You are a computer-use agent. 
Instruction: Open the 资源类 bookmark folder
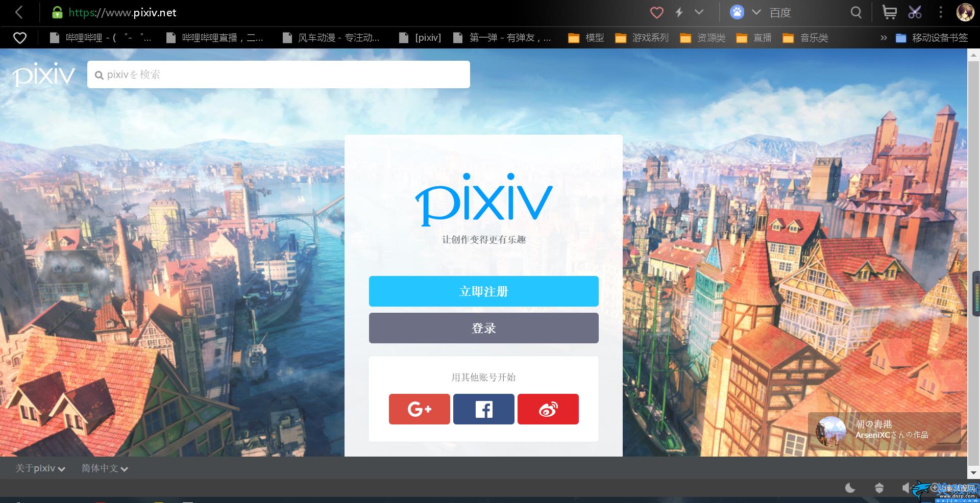coord(703,38)
